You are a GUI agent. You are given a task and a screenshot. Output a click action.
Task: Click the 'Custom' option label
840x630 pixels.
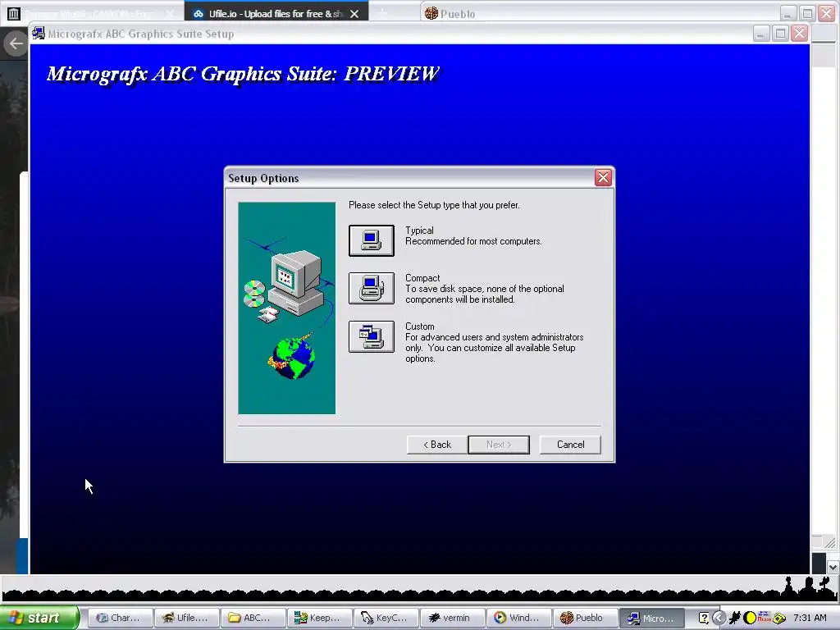(x=420, y=326)
